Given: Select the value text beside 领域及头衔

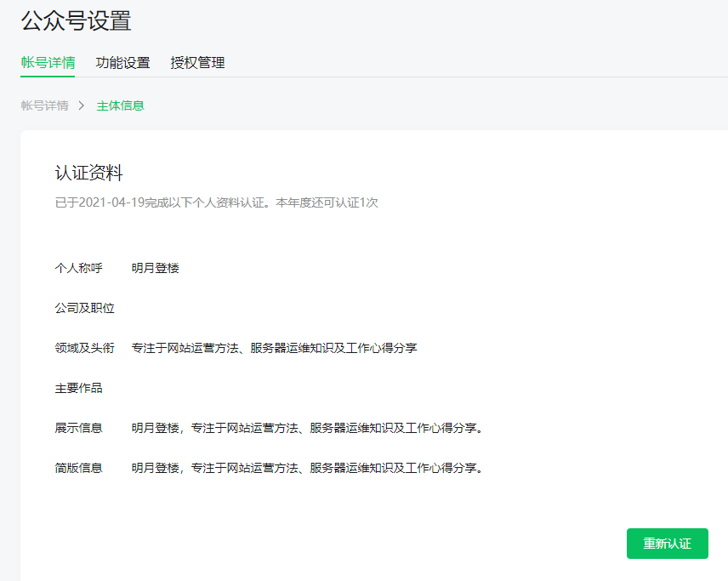Looking at the screenshot, I should (274, 348).
